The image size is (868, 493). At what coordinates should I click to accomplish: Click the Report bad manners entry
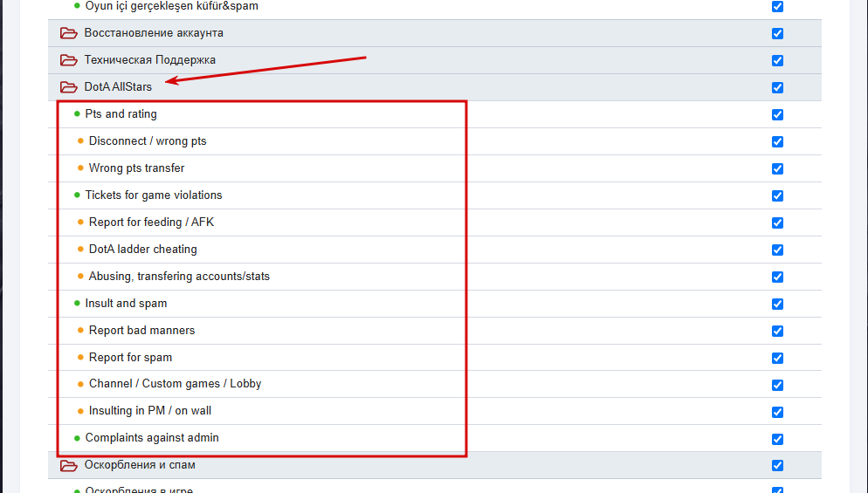click(142, 331)
